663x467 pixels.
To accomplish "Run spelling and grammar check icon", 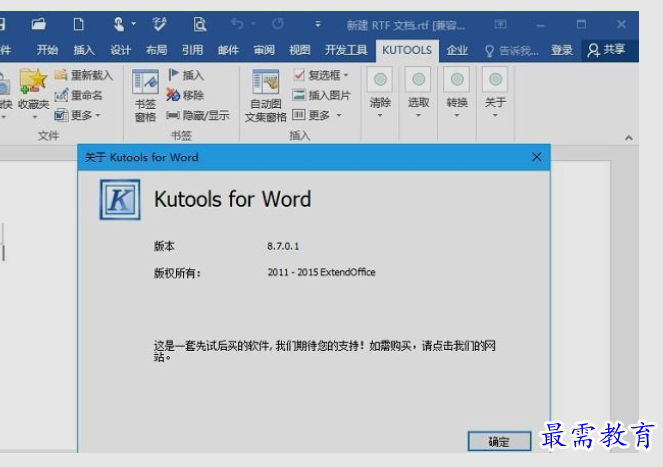I will pos(159,24).
